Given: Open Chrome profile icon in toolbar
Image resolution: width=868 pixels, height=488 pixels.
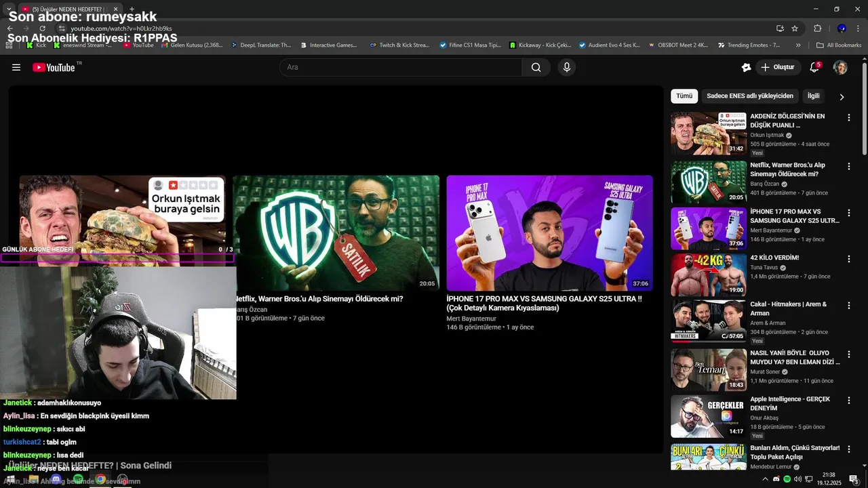Looking at the screenshot, I should pos(842,28).
